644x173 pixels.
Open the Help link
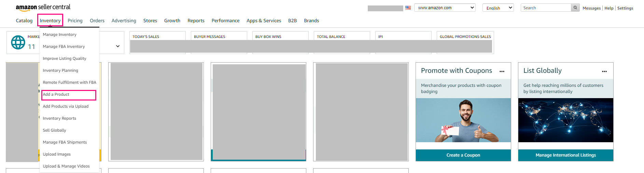609,8
